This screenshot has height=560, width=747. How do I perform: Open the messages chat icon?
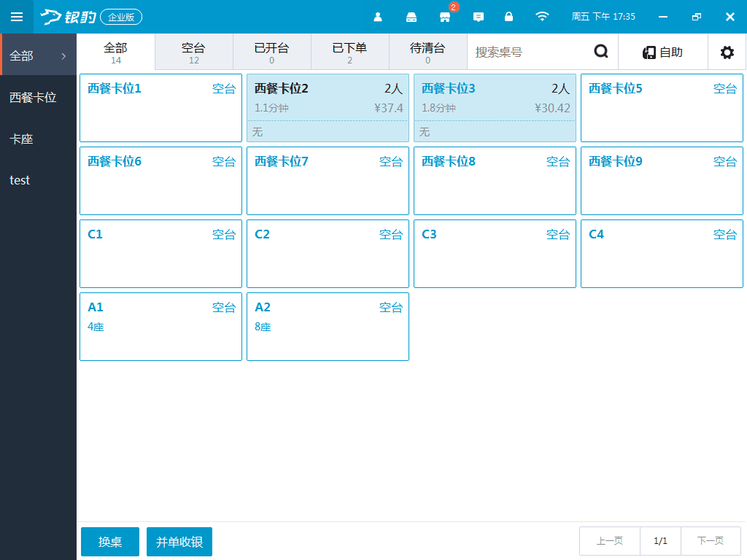[479, 17]
